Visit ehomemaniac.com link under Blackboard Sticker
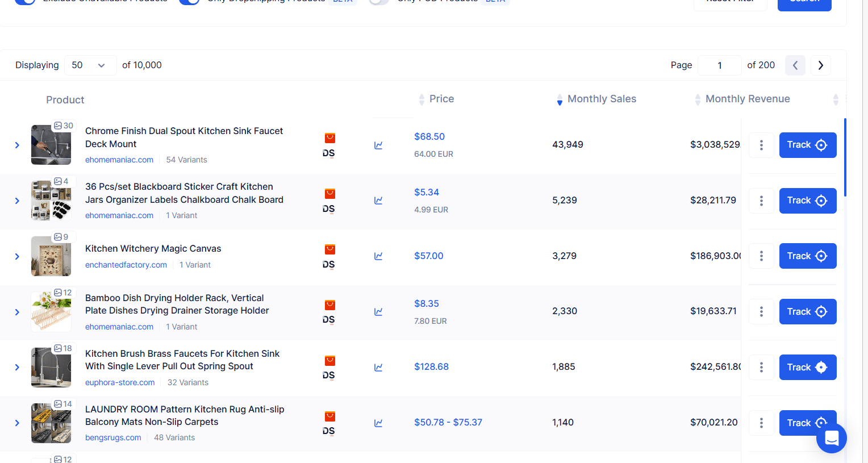This screenshot has height=463, width=868. 119,215
